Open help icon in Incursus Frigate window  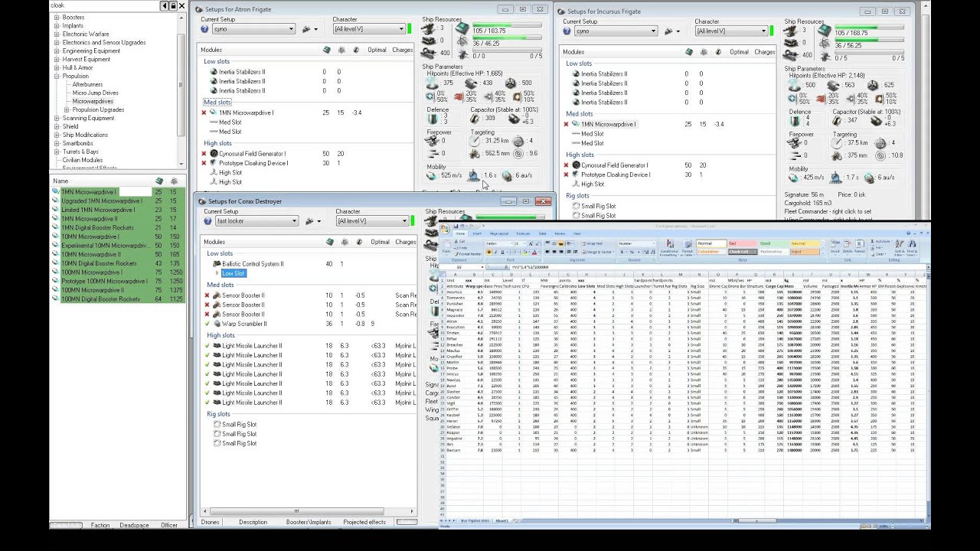point(567,31)
